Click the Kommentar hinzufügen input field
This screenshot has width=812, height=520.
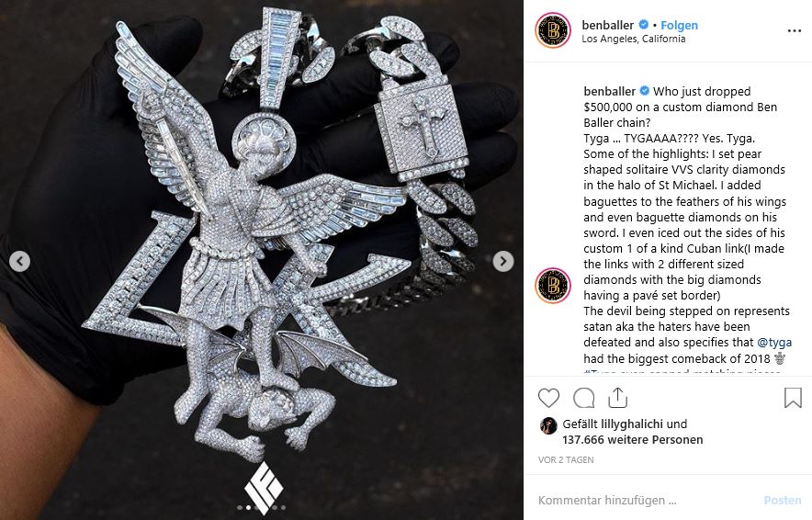[x=648, y=501]
